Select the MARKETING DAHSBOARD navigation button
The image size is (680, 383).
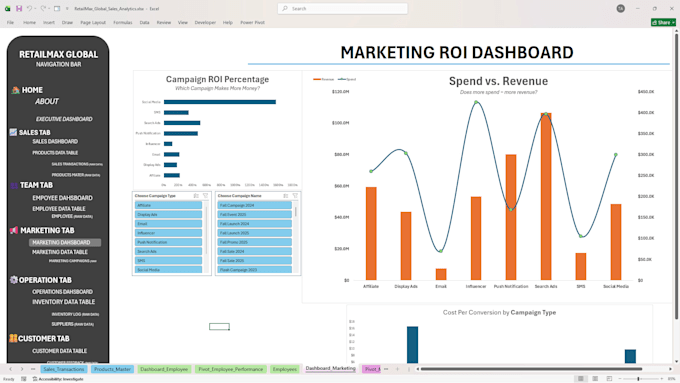pos(65,242)
